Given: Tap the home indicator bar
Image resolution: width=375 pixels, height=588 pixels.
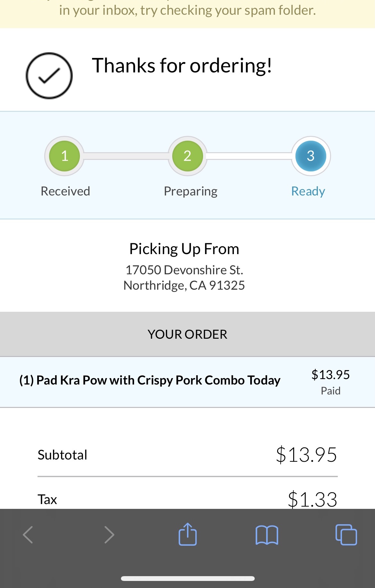Looking at the screenshot, I should pyautogui.click(x=188, y=578).
